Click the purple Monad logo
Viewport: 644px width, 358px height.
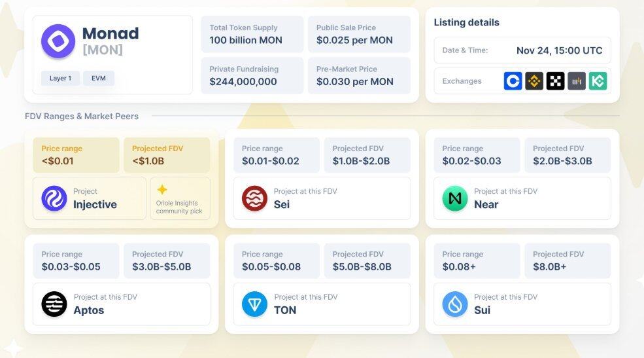click(x=58, y=41)
